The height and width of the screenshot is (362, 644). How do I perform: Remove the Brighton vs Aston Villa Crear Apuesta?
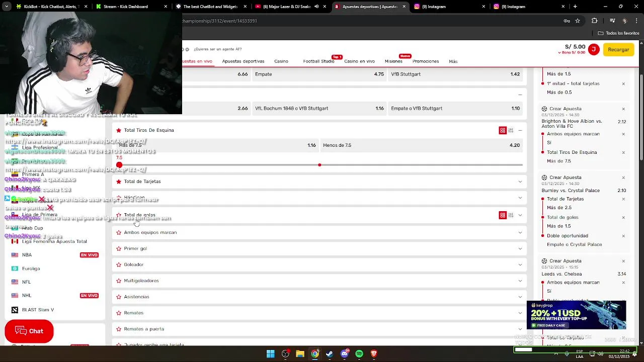click(623, 109)
